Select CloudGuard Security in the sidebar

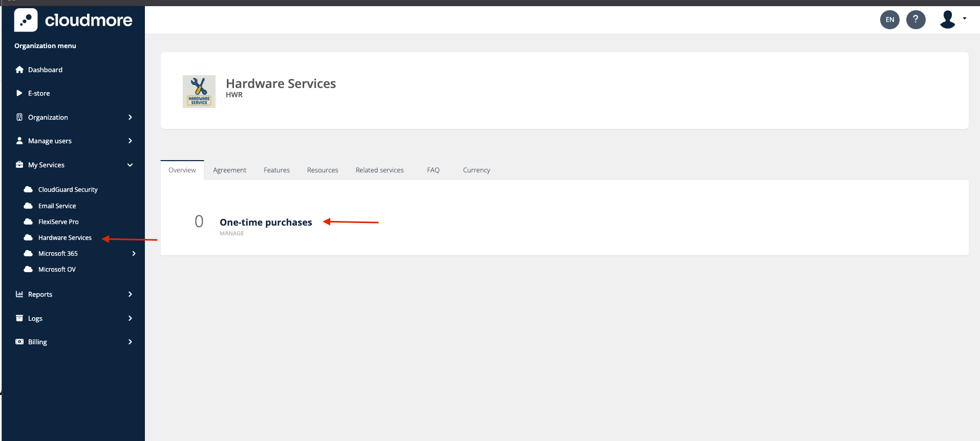point(68,190)
